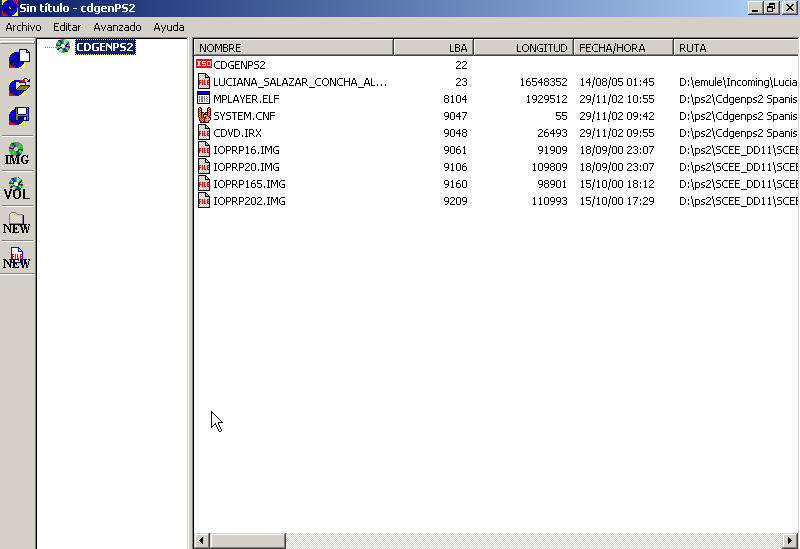Click LBA value 8104
The image size is (800, 549).
click(x=455, y=99)
